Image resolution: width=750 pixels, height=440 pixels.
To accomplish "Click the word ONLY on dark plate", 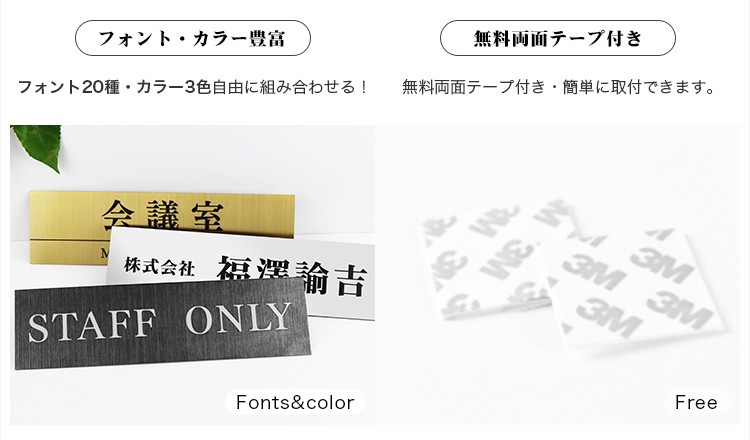I will click(239, 319).
